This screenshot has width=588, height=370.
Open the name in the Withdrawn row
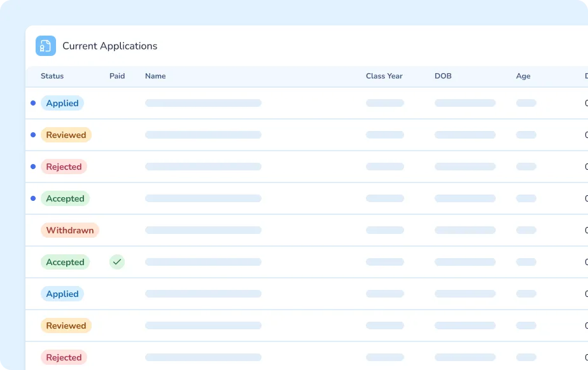[x=203, y=230]
